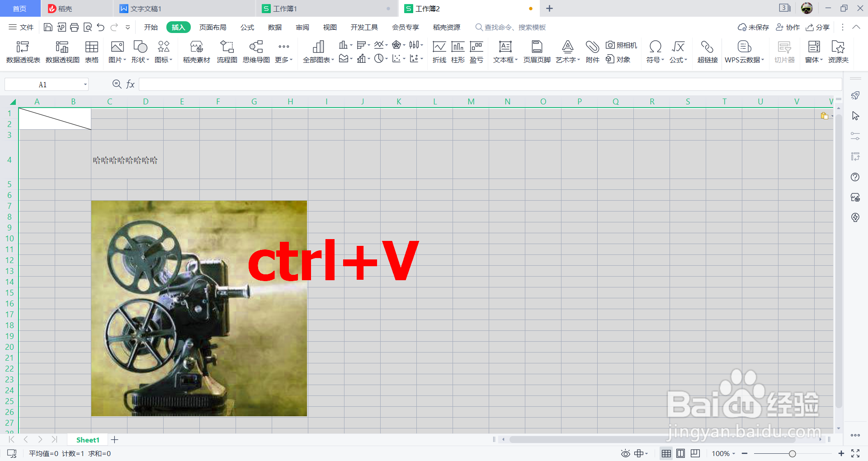
Task: Switch to page break preview
Action: (695, 453)
